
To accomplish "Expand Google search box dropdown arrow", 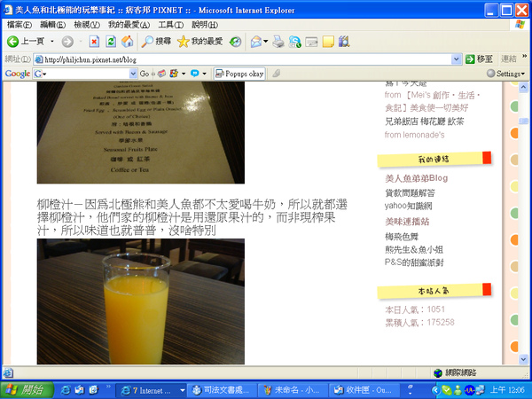I will click(133, 74).
